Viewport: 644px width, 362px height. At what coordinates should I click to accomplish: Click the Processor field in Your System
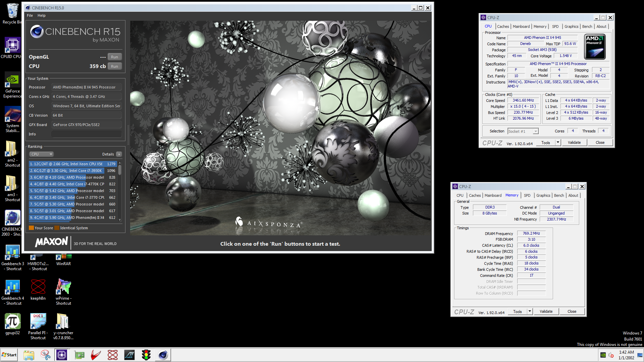tap(87, 87)
